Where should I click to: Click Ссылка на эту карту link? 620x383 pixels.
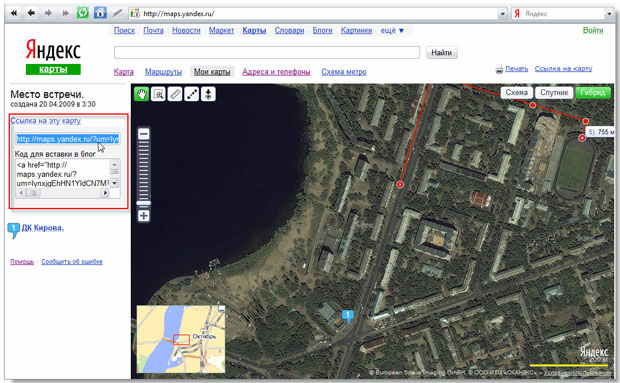coord(45,121)
